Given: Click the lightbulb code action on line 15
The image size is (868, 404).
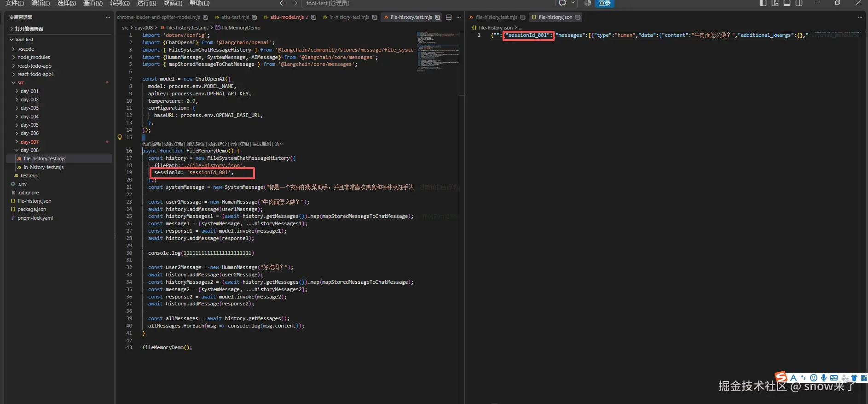Looking at the screenshot, I should (x=120, y=137).
